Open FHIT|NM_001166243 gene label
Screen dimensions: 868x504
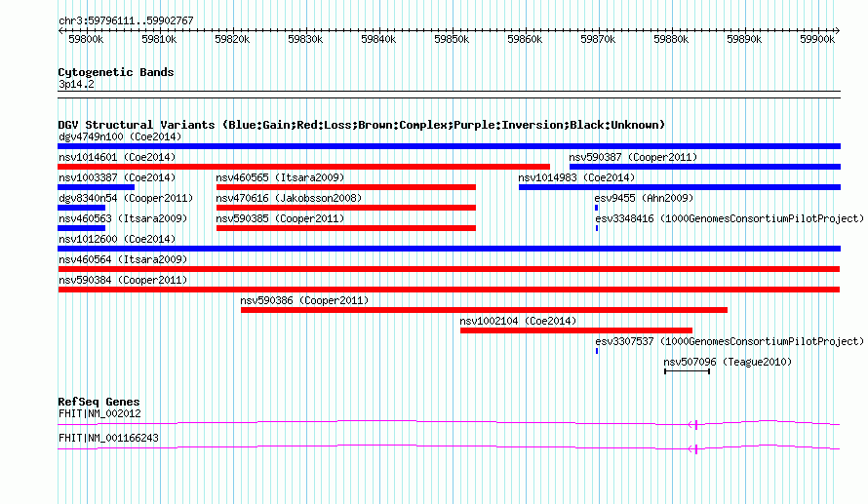(108, 438)
